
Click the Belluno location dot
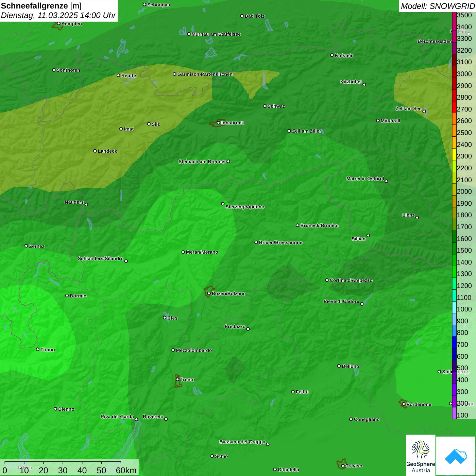point(339,366)
